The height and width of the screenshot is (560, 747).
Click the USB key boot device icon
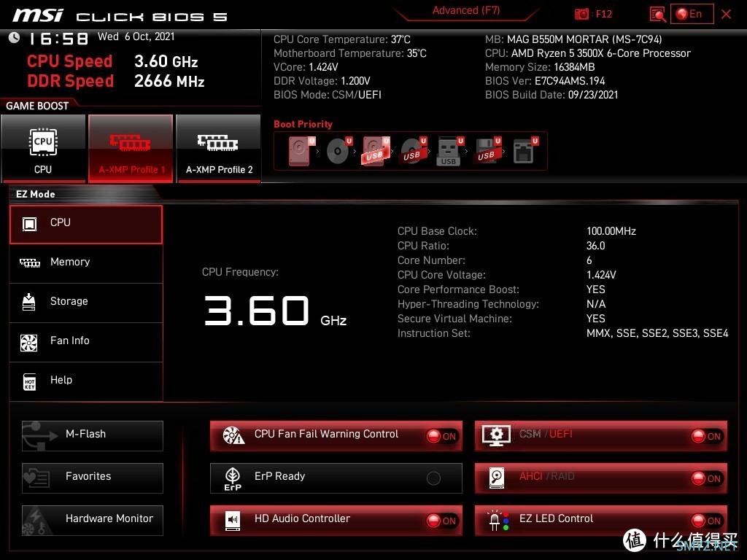click(449, 152)
